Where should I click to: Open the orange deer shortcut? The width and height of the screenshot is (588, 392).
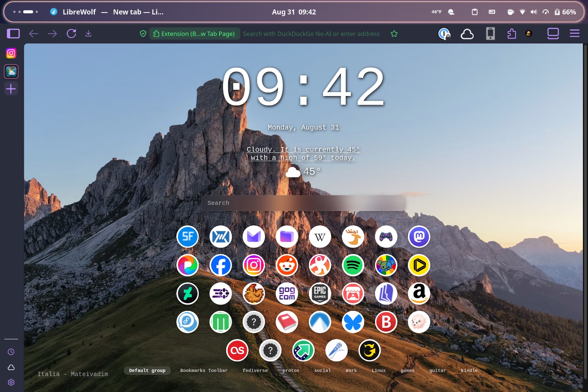353,237
